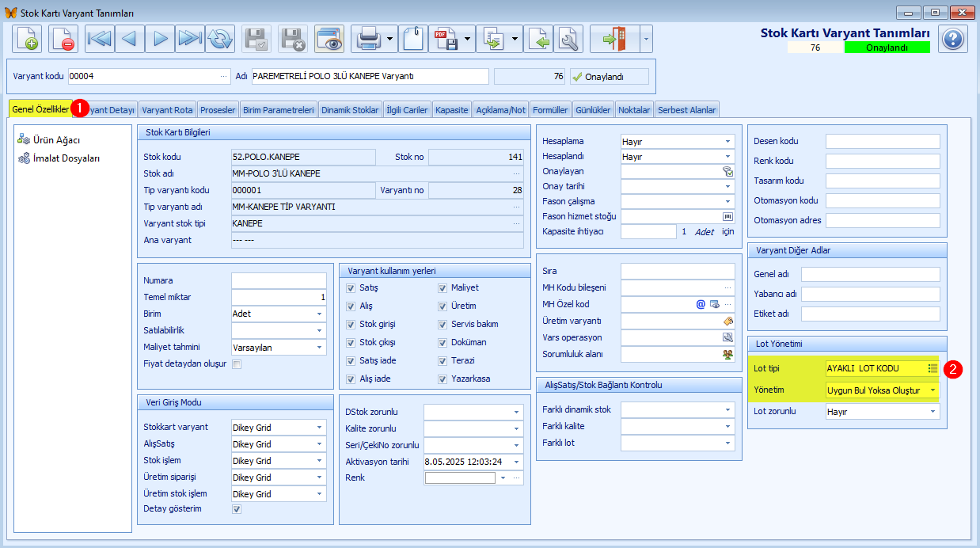Click the printer icon in the toolbar
The width and height of the screenshot is (980, 548).
(x=367, y=39)
